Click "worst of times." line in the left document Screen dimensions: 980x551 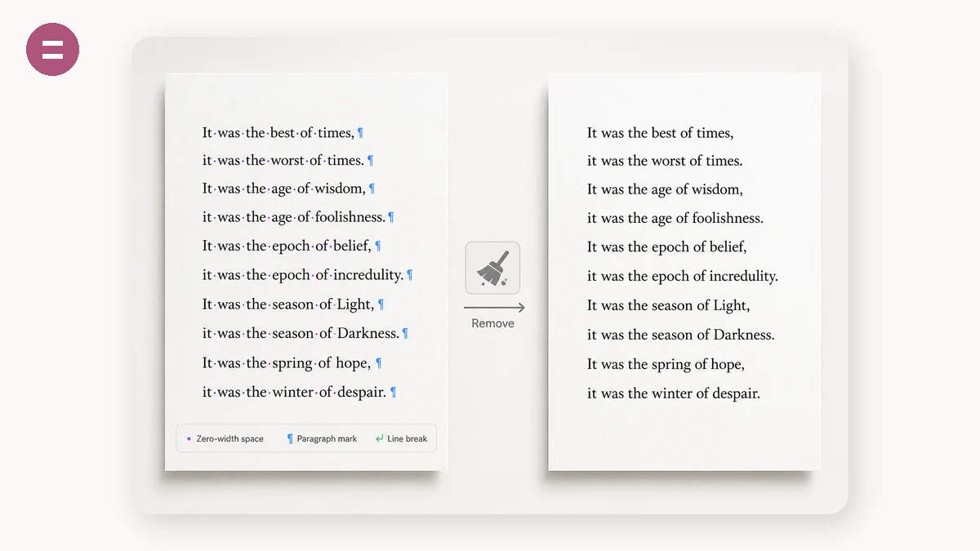(283, 161)
